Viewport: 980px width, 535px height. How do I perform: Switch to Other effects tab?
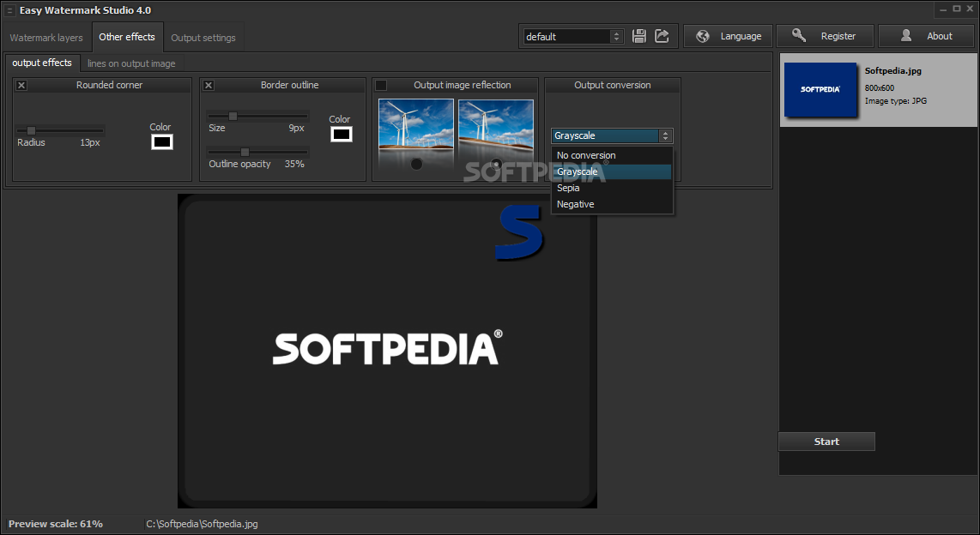[x=127, y=37]
